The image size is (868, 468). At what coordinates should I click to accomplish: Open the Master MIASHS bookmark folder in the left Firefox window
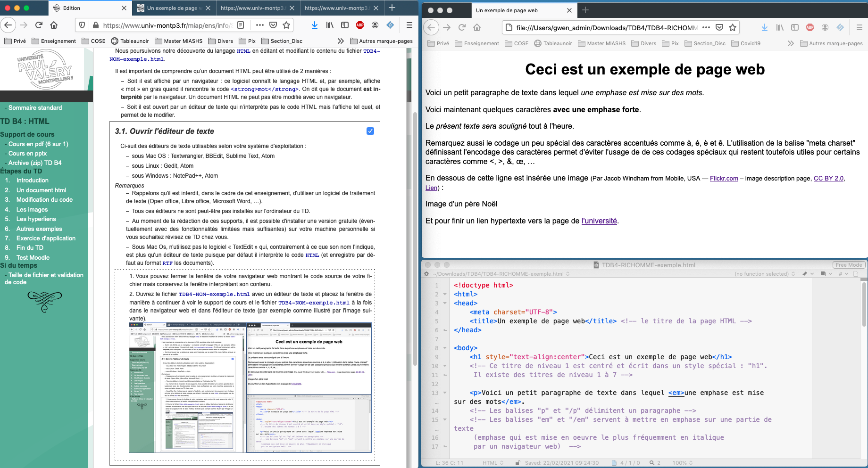(179, 41)
